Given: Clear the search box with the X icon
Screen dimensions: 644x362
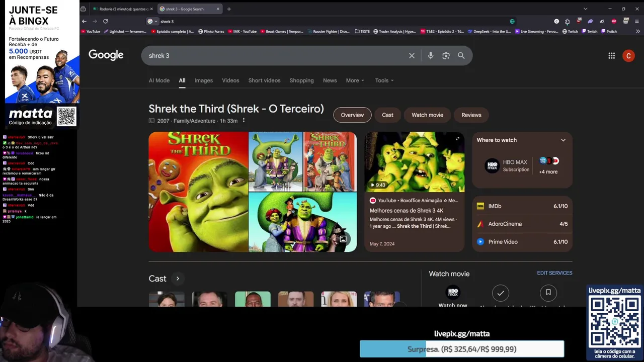Looking at the screenshot, I should point(412,56).
